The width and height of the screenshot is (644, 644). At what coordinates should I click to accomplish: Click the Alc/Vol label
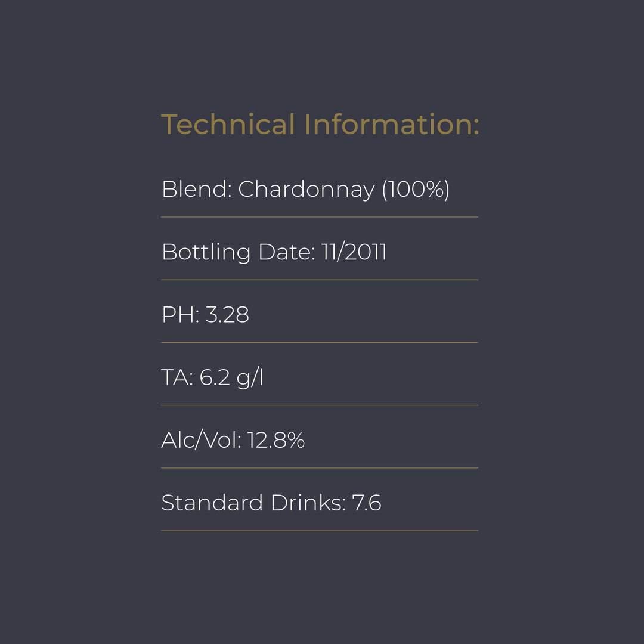pos(200,441)
